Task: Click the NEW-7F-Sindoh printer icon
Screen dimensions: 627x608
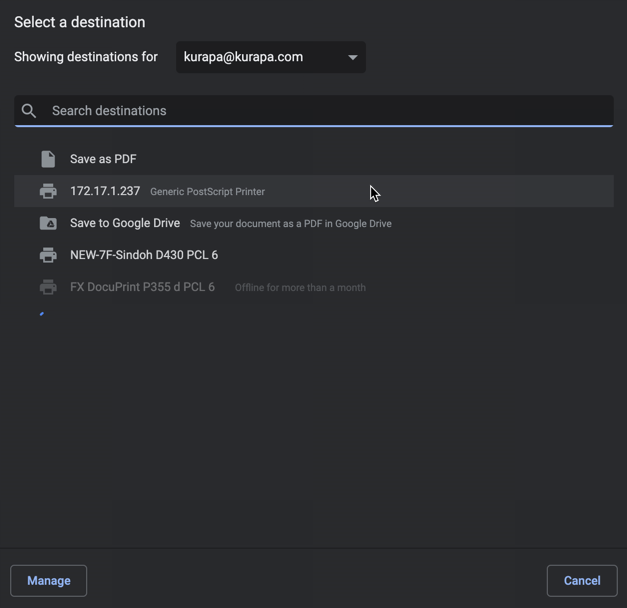Action: (48, 255)
